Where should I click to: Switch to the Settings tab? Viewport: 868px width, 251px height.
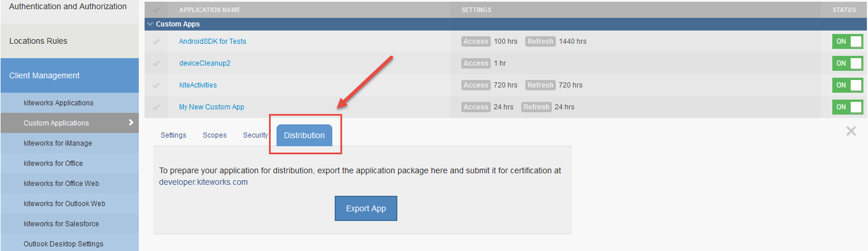click(173, 135)
